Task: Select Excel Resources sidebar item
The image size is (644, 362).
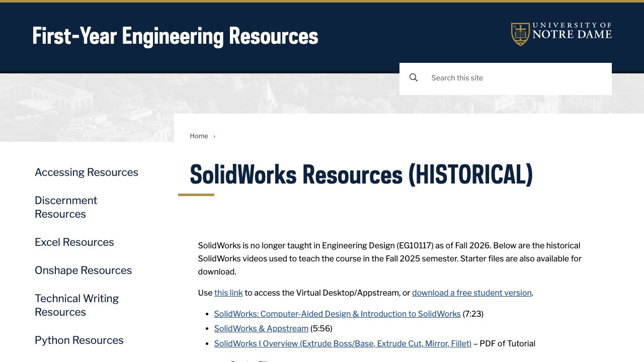Action: click(74, 242)
